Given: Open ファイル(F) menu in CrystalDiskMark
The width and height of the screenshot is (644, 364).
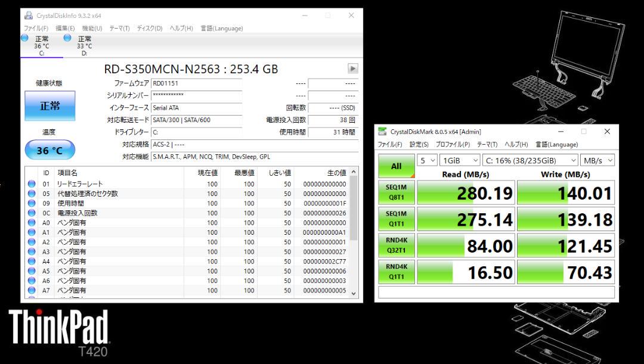Looking at the screenshot, I should tap(390, 144).
